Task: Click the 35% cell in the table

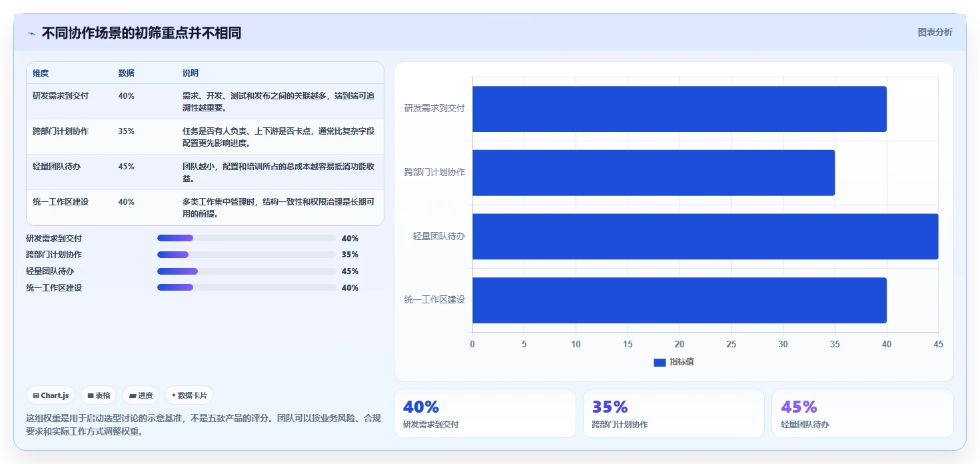Action: click(x=127, y=131)
